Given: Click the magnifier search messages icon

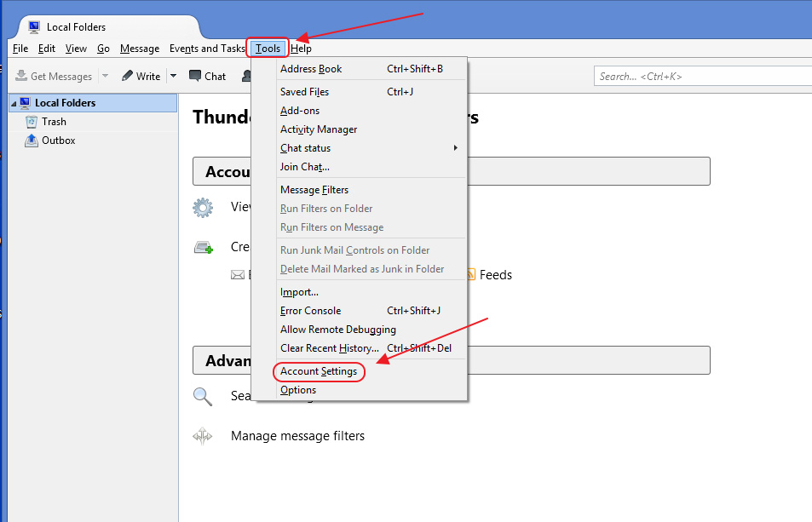Looking at the screenshot, I should pos(203,397).
